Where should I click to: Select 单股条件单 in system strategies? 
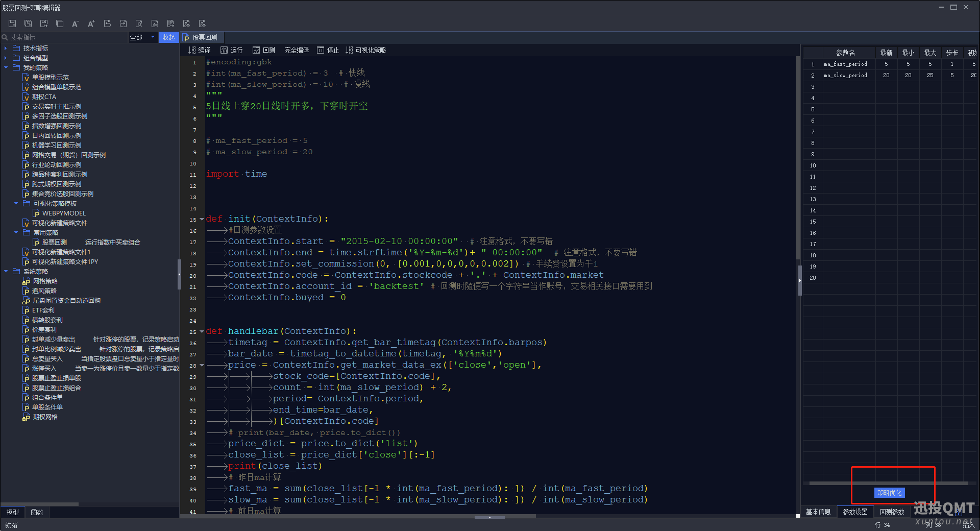(x=43, y=407)
